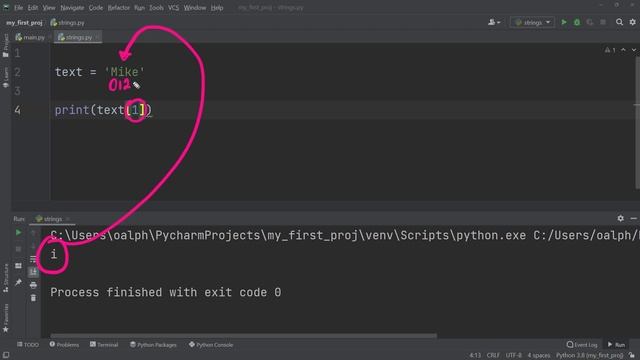Viewport: 640px width, 360px height.
Task: Change CRLF line separator in status bar
Action: click(x=493, y=356)
